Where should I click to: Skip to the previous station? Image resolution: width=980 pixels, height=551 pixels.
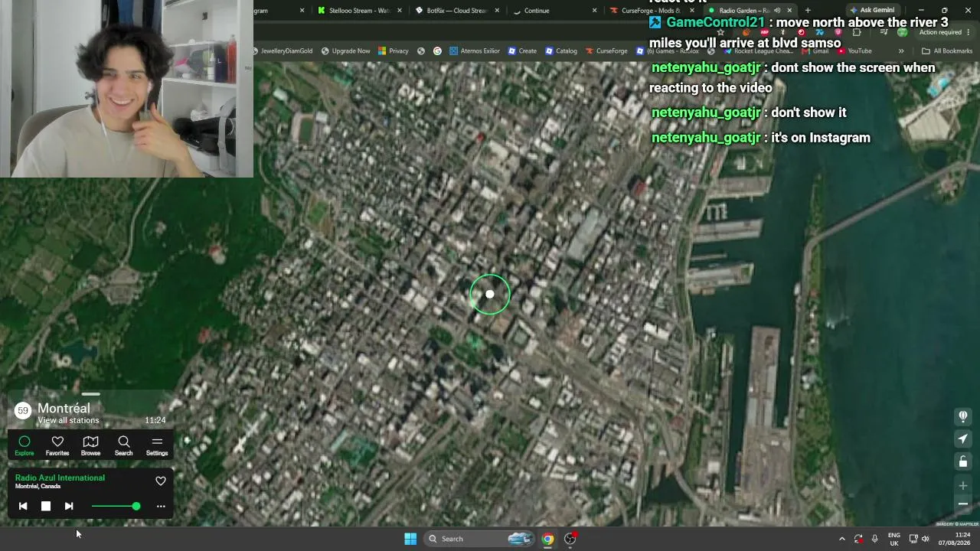pos(23,506)
